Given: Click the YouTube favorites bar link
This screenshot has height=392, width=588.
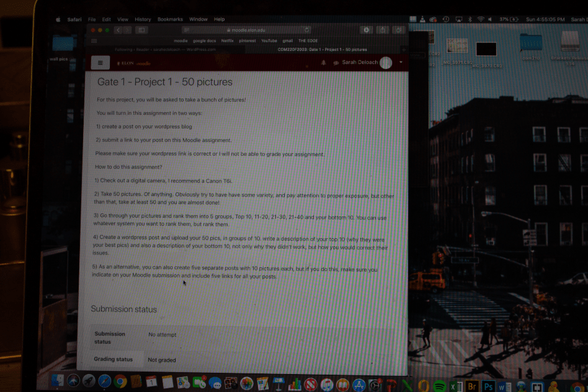Looking at the screenshot, I should tap(269, 40).
